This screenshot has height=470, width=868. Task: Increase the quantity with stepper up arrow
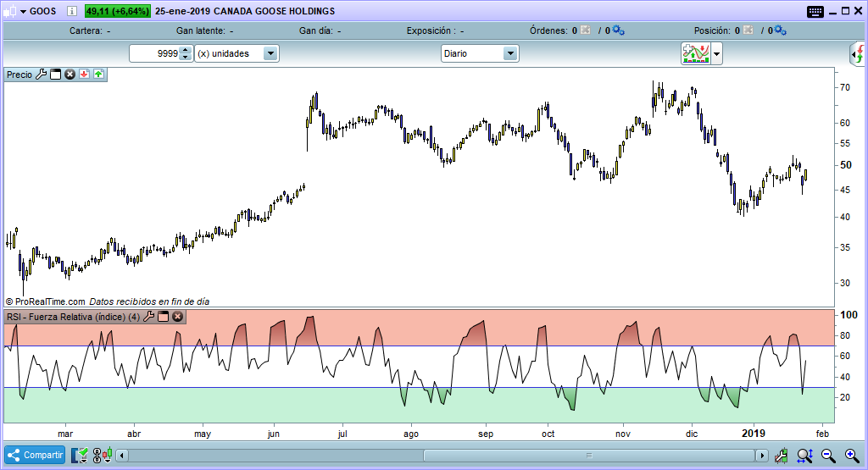(186, 50)
